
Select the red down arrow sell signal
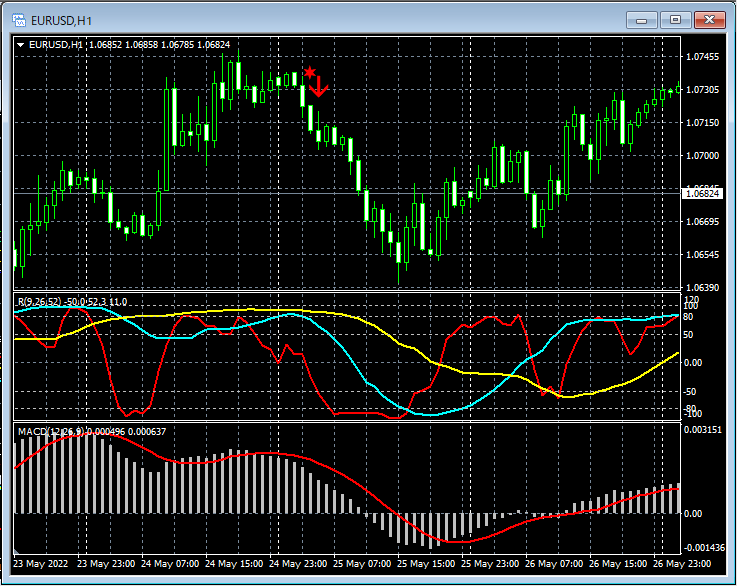tap(319, 89)
